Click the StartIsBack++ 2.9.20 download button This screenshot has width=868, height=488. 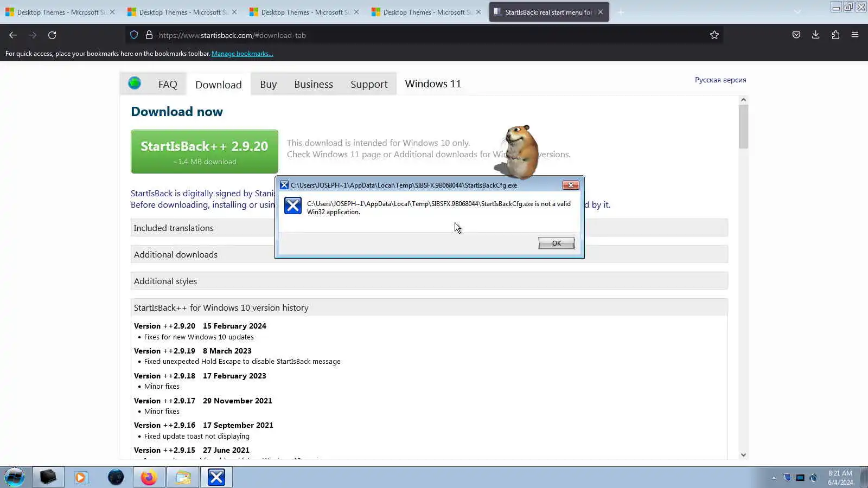(x=205, y=151)
